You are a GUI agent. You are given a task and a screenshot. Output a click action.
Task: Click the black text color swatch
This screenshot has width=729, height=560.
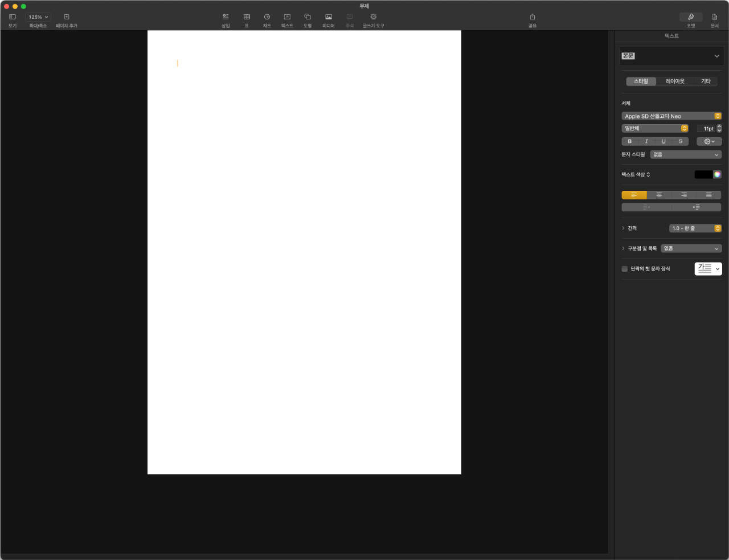pyautogui.click(x=703, y=174)
